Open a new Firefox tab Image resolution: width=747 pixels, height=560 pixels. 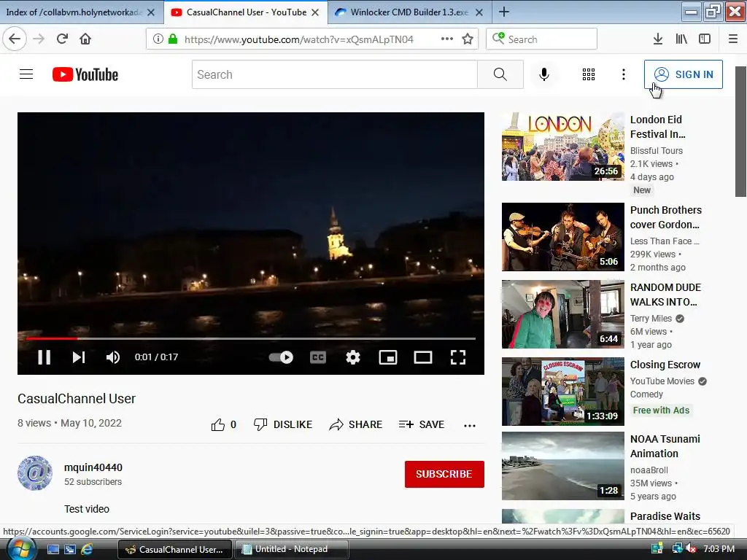[504, 12]
